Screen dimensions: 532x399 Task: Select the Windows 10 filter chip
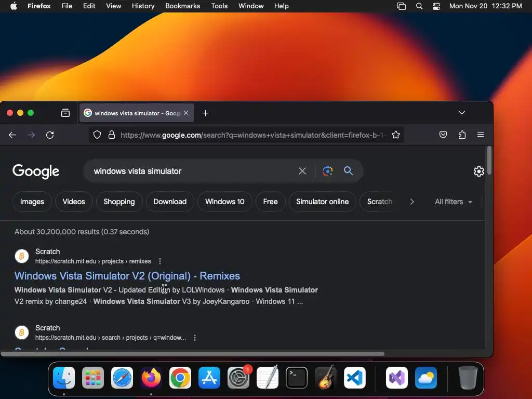pos(224,202)
